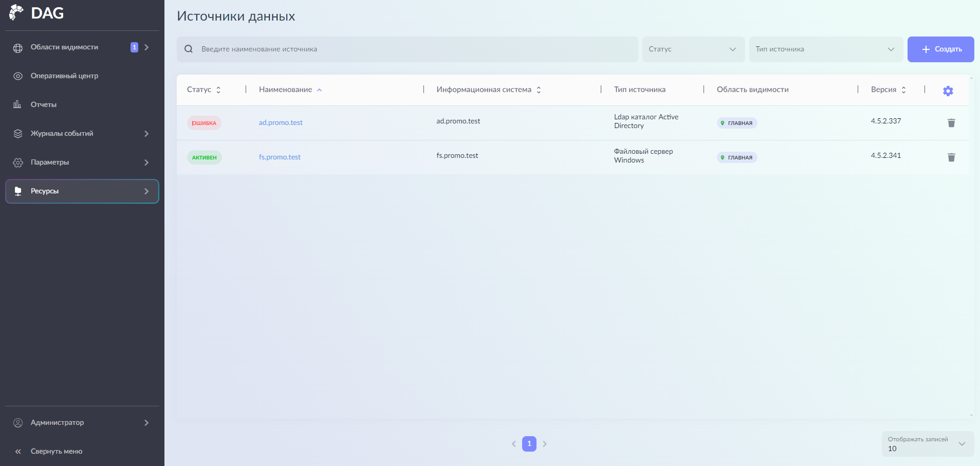
Task: Click the Источники данных page heading
Action: click(x=236, y=16)
